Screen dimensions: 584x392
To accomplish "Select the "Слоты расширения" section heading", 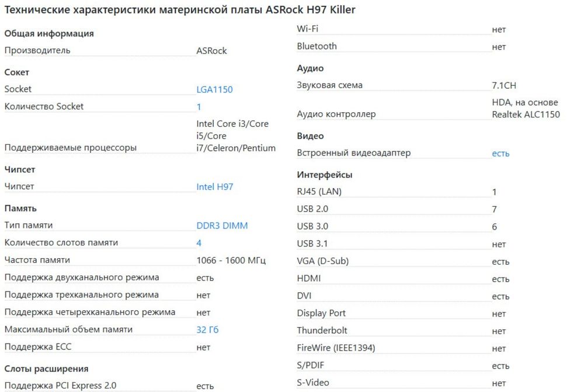I will [47, 369].
